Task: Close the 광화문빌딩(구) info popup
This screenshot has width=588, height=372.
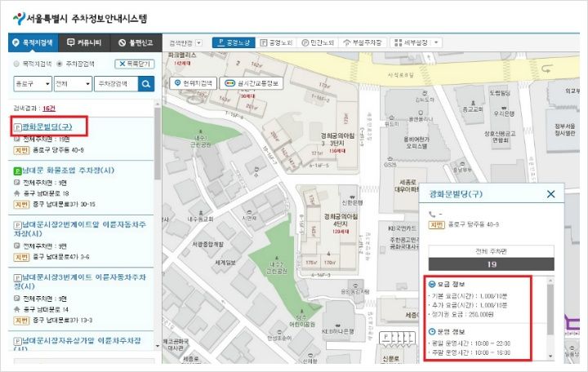Action: pos(551,194)
